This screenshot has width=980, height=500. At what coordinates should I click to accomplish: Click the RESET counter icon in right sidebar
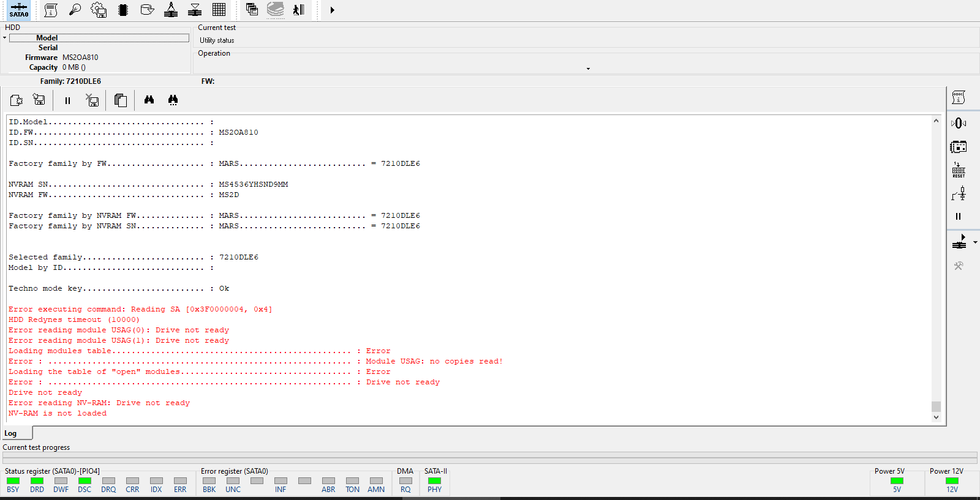959,170
